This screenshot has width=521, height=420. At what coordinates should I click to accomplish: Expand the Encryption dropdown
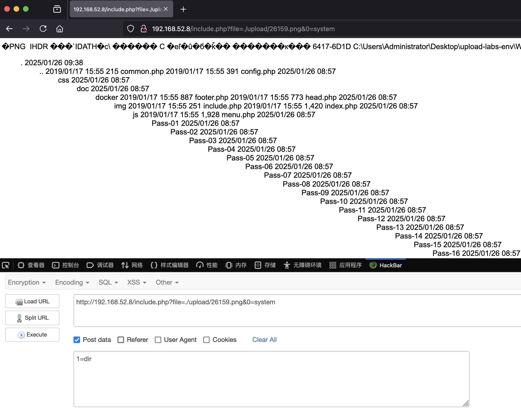(27, 282)
